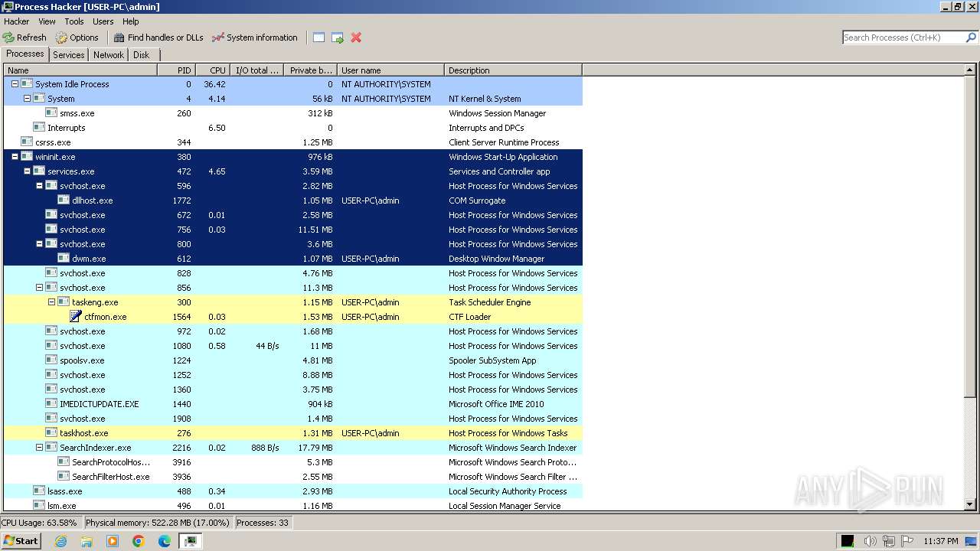The height and width of the screenshot is (551, 980).
Task: Click the dllhost.exe process icon
Action: click(x=64, y=200)
